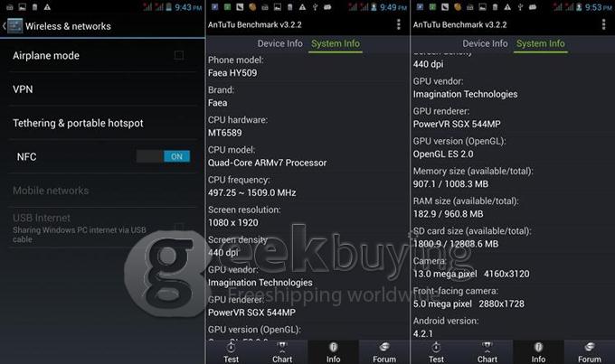Image resolution: width=615 pixels, height=364 pixels.
Task: Open VPN settings
Action: tap(102, 89)
